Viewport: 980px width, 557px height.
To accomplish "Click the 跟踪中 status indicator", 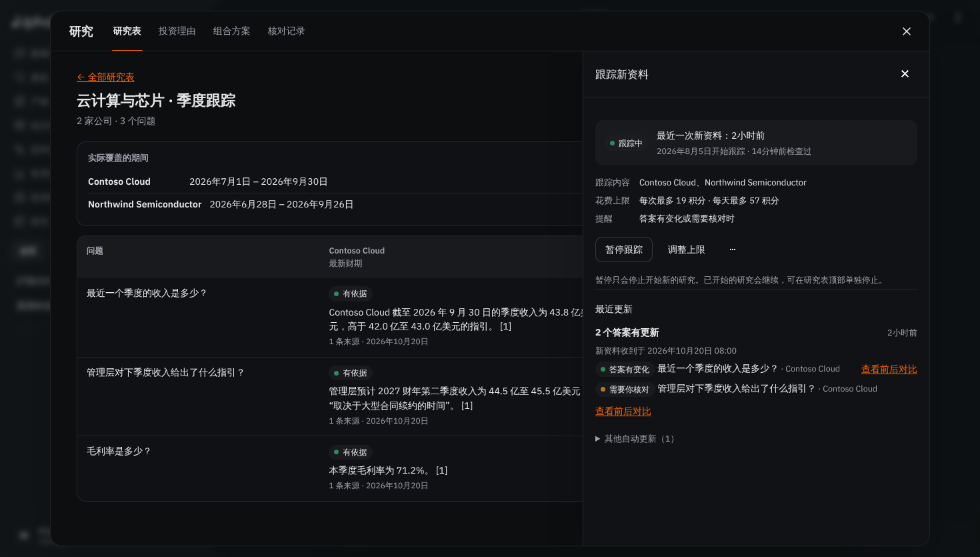I will (626, 143).
